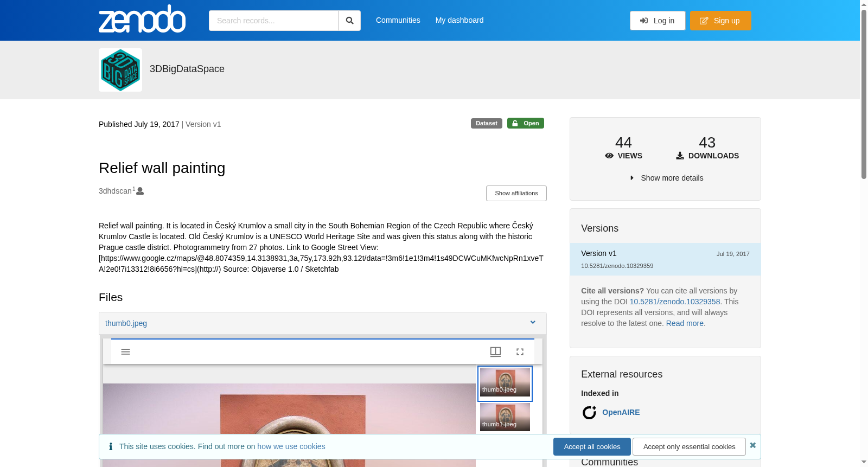This screenshot has height=467, width=868.
Task: Click the Log in button
Action: point(658,21)
